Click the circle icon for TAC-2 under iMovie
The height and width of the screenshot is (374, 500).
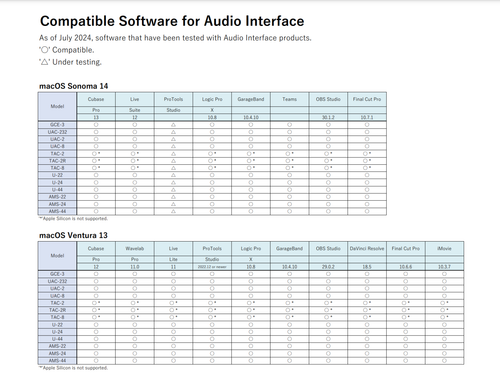(x=444, y=303)
